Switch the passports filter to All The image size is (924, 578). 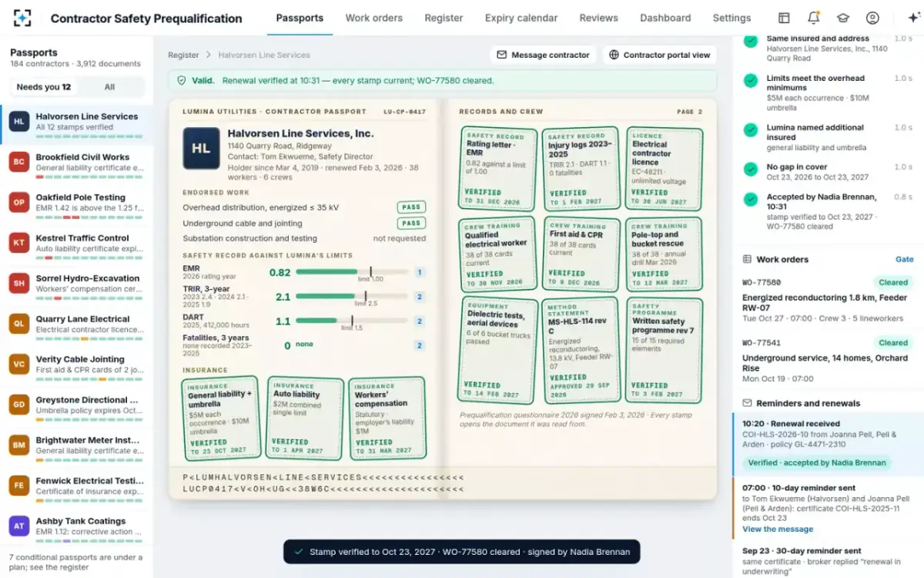point(110,87)
